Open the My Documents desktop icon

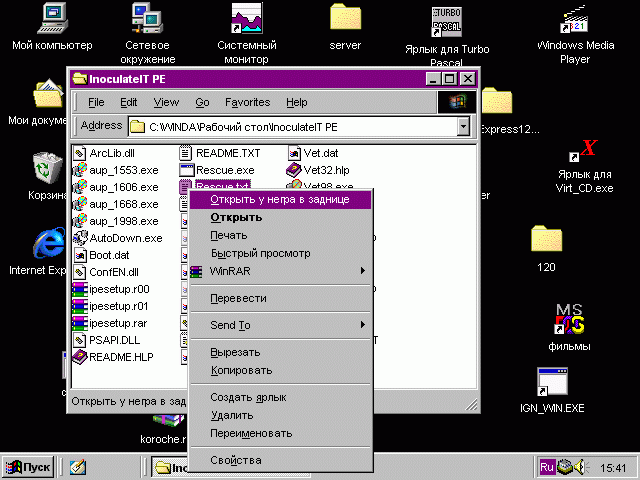[x=48, y=93]
